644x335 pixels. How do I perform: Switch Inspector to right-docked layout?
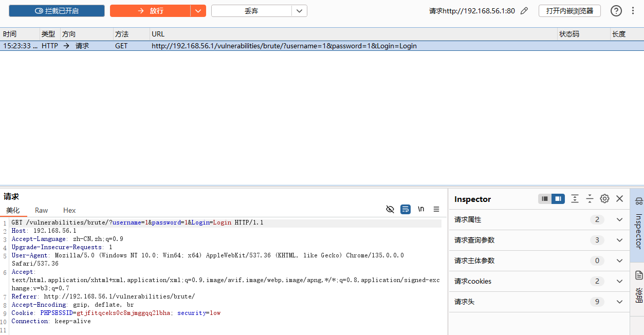click(558, 199)
